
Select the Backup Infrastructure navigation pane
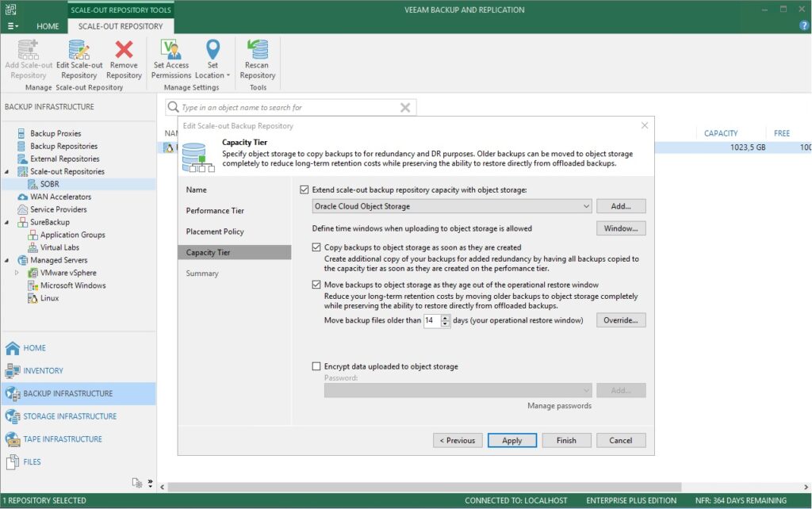79,393
